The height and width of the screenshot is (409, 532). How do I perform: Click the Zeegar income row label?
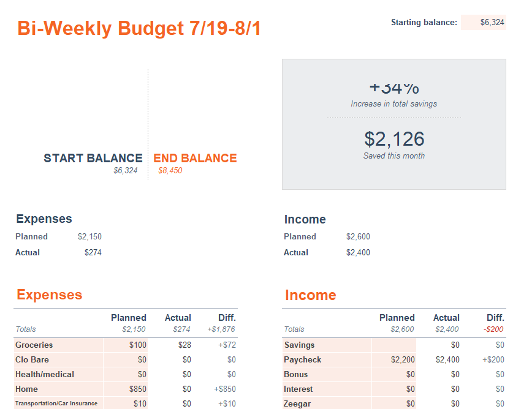click(298, 403)
